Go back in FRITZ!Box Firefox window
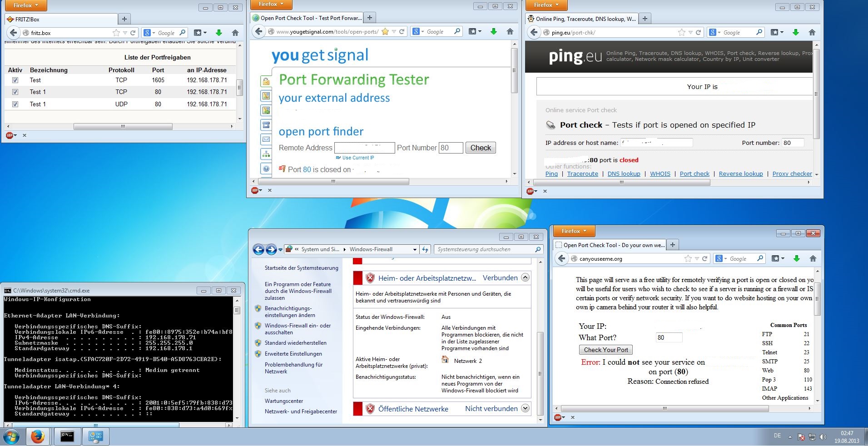868x446 pixels. point(13,33)
